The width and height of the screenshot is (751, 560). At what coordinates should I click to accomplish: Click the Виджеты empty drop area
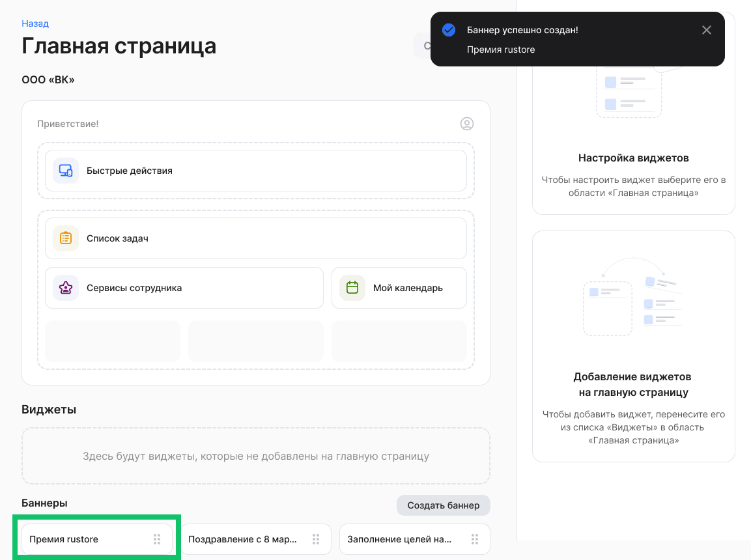click(255, 456)
